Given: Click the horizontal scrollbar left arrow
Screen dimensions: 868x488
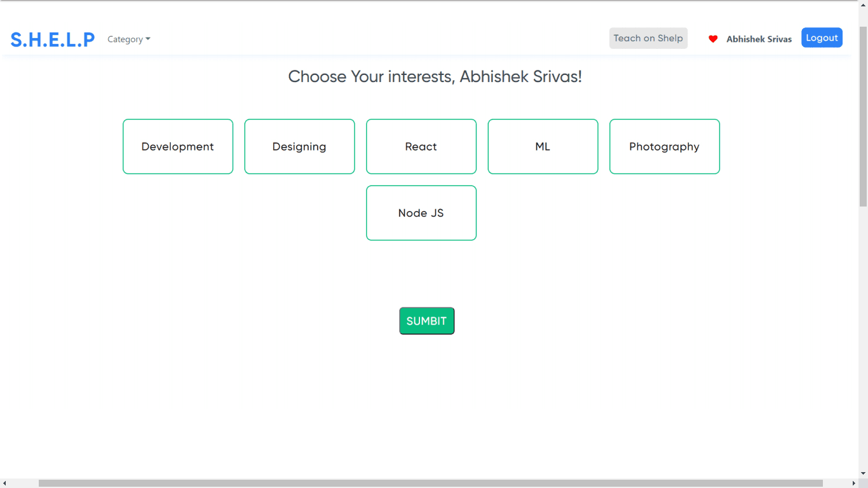Looking at the screenshot, I should point(4,483).
